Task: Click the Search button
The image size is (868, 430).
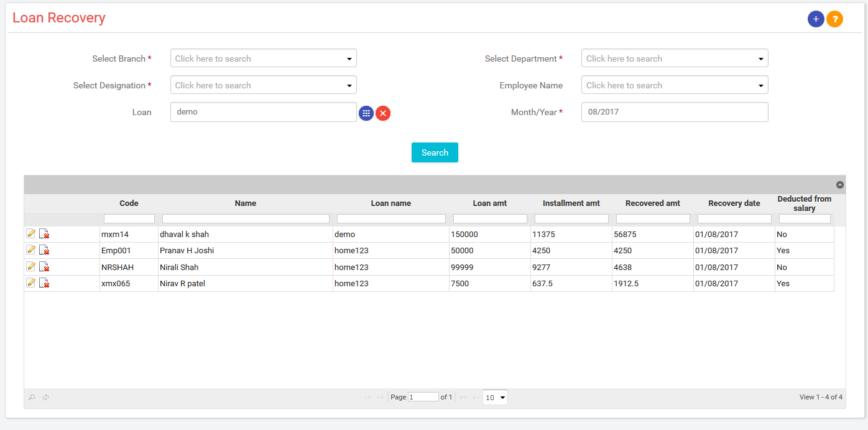Action: pyautogui.click(x=435, y=152)
